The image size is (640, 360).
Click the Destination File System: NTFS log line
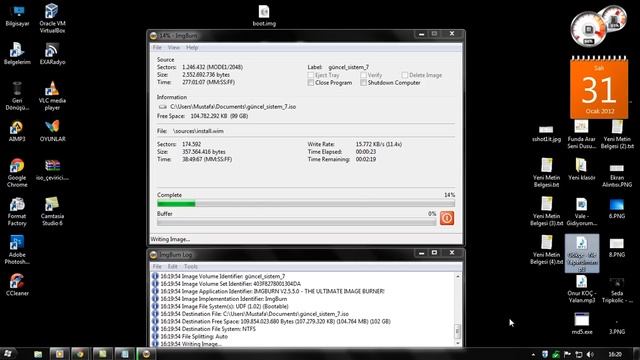(208, 329)
